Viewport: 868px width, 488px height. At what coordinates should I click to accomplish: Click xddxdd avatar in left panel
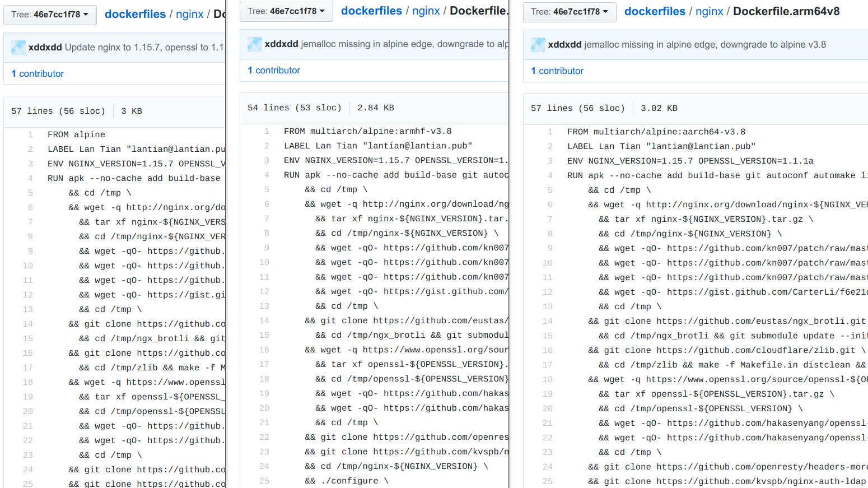tap(18, 48)
